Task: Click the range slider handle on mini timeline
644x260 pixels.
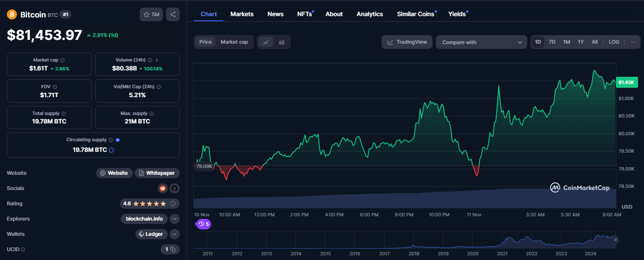Action: (x=615, y=240)
